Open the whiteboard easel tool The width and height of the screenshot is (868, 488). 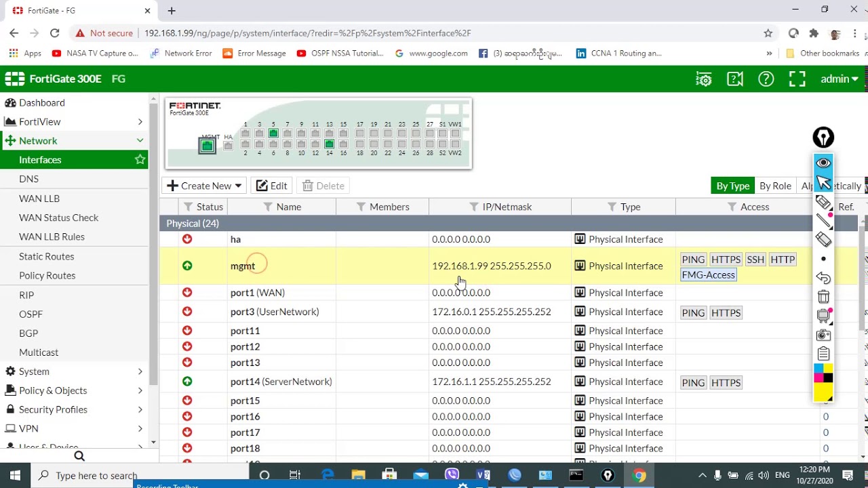click(x=823, y=316)
